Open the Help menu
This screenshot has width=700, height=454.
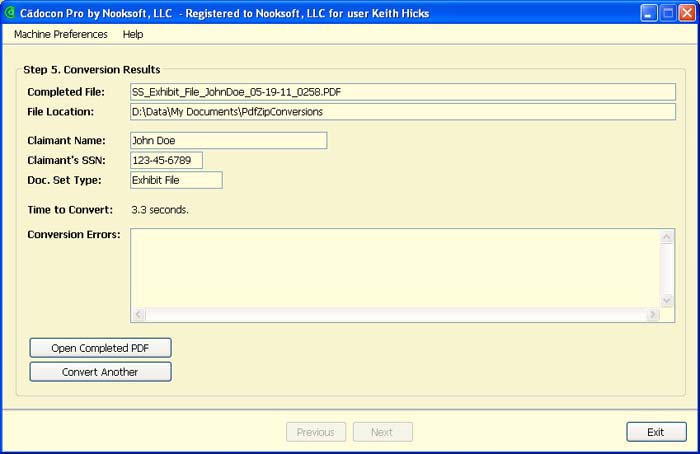click(133, 34)
